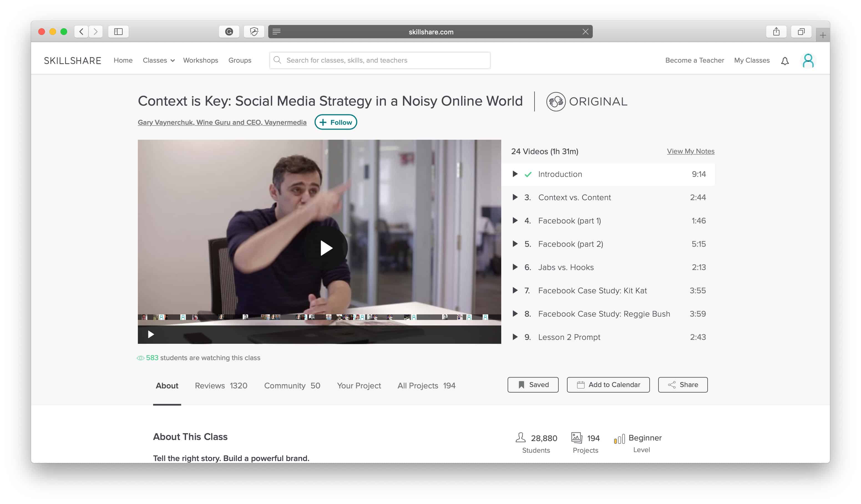The width and height of the screenshot is (861, 504).
Task: Play lesson 7 Facebook Case Study: Kit Kat
Action: (608, 291)
